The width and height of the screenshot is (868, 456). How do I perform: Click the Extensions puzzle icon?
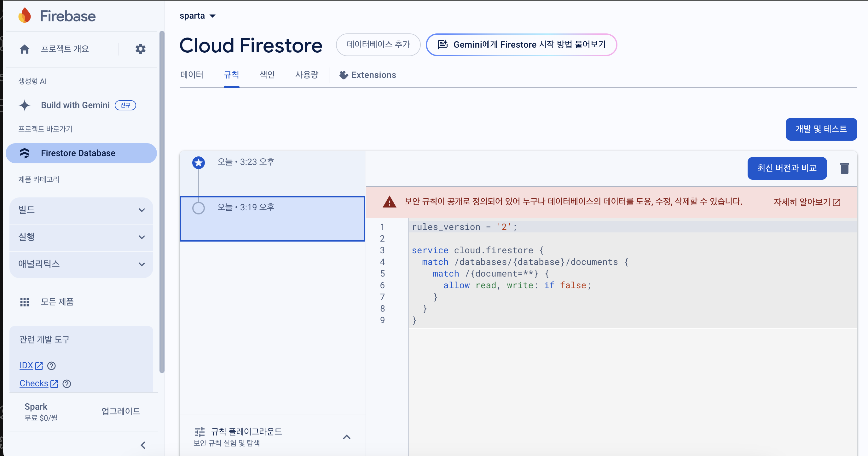pyautogui.click(x=344, y=75)
